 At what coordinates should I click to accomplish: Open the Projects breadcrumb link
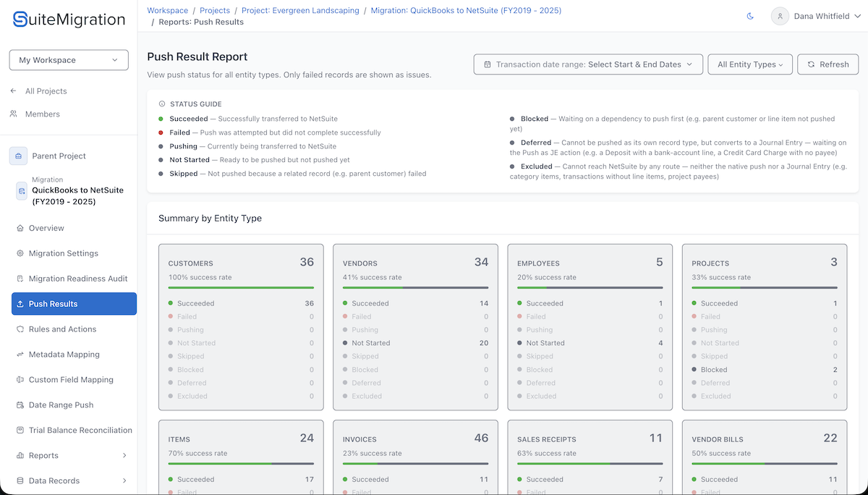point(215,11)
